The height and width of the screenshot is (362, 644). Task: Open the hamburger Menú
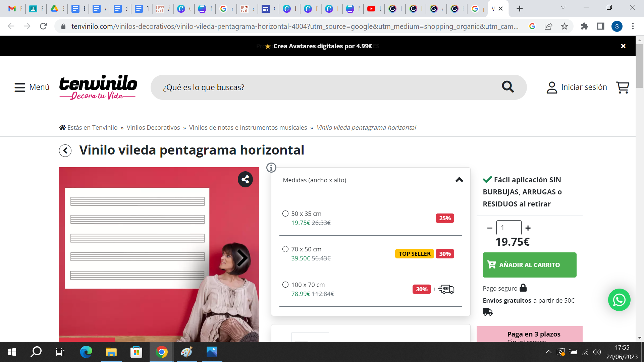pos(20,87)
